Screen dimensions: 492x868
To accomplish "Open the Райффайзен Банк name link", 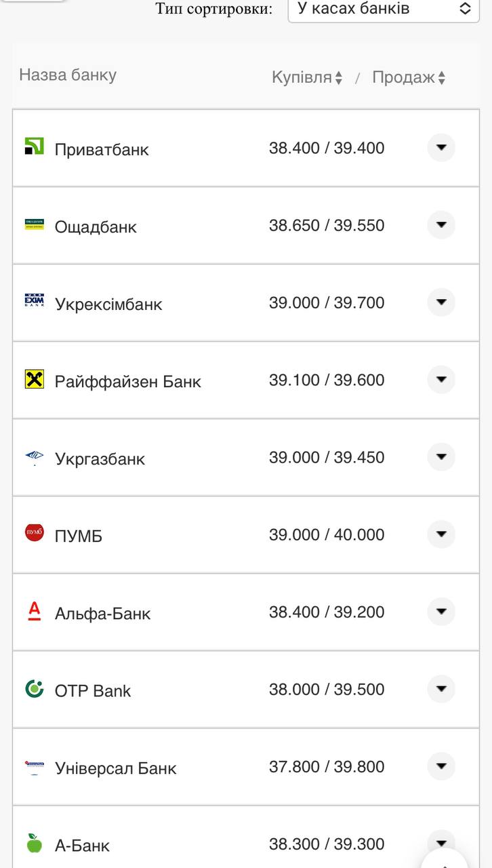I will tap(127, 382).
